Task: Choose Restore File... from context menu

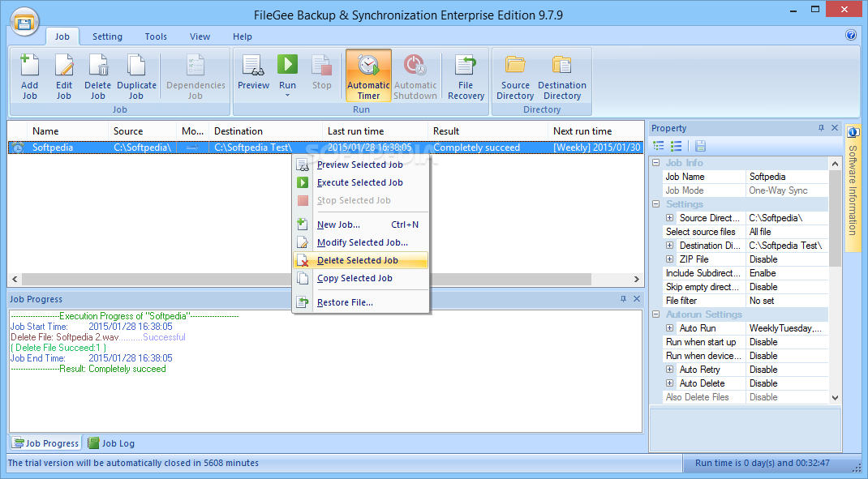Action: (360, 302)
